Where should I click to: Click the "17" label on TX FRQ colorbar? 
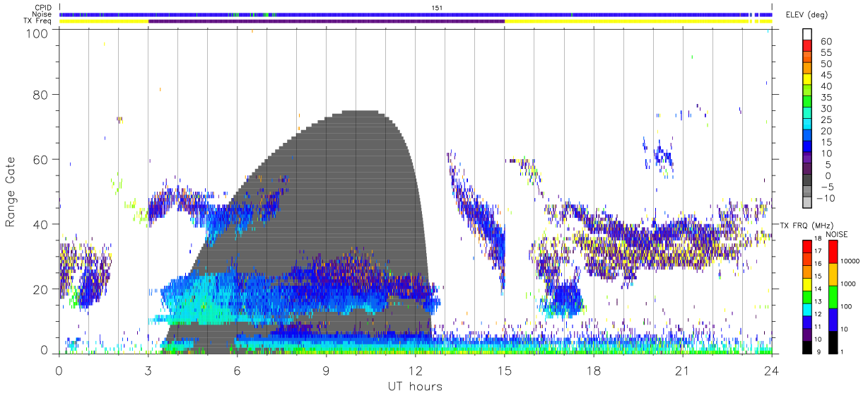818,251
